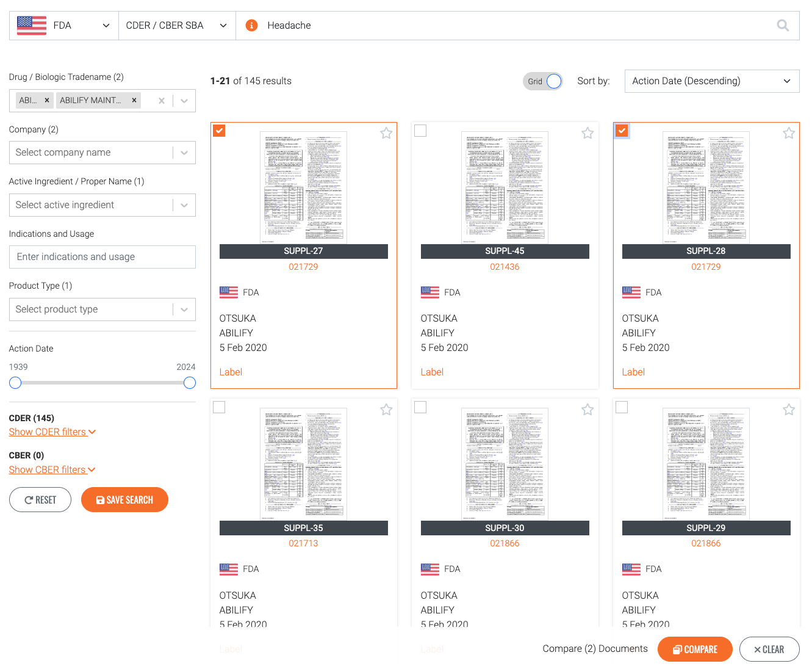Focus the Enter indications and usage field
Viewport: 812px width, 669px height.
(102, 257)
